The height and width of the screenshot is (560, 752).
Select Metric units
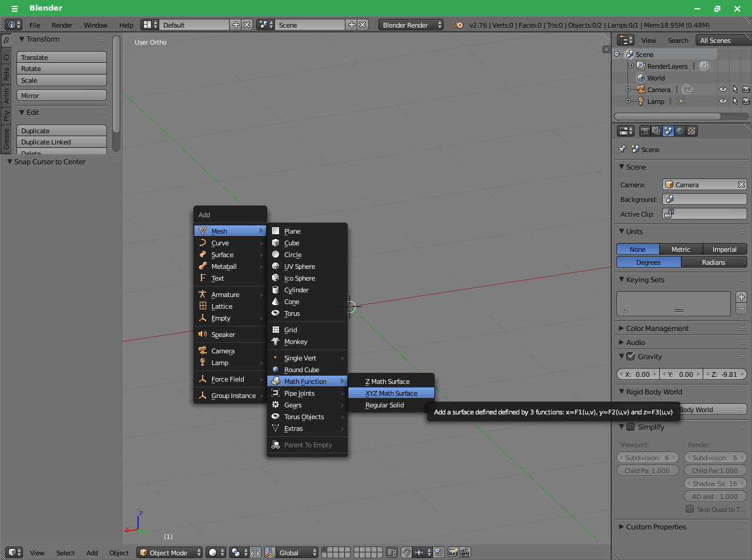coord(681,249)
